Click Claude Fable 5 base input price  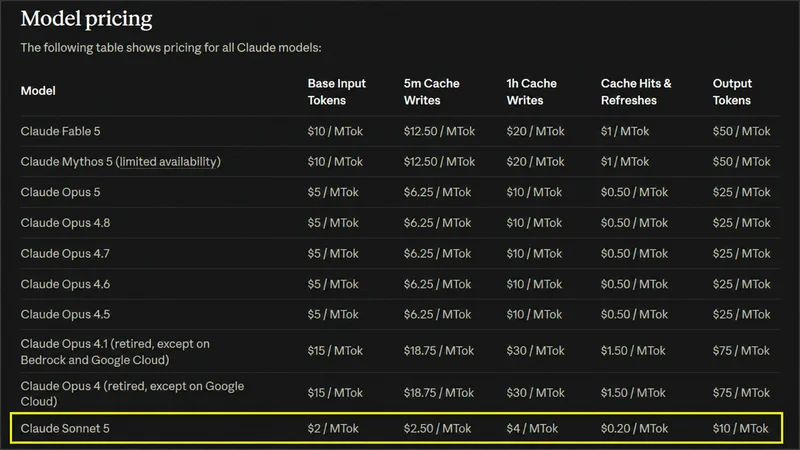(335, 131)
